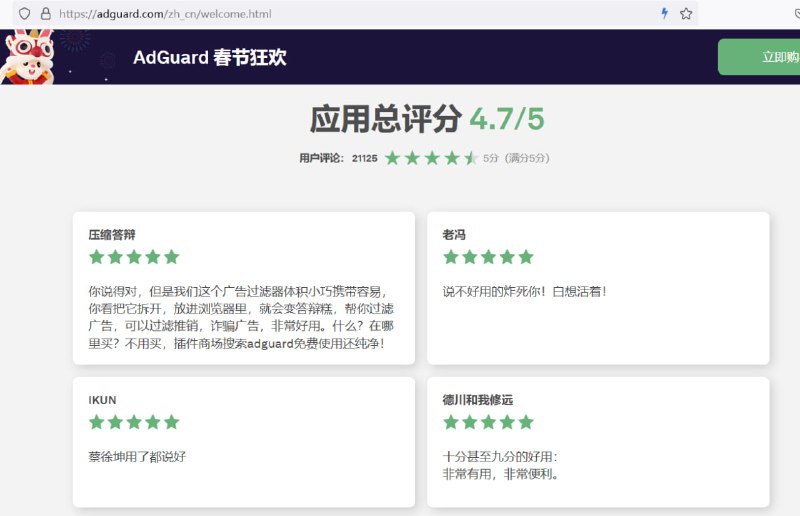The height and width of the screenshot is (516, 800).
Task: Click the five stars under 德川和我修远
Action: 488,422
